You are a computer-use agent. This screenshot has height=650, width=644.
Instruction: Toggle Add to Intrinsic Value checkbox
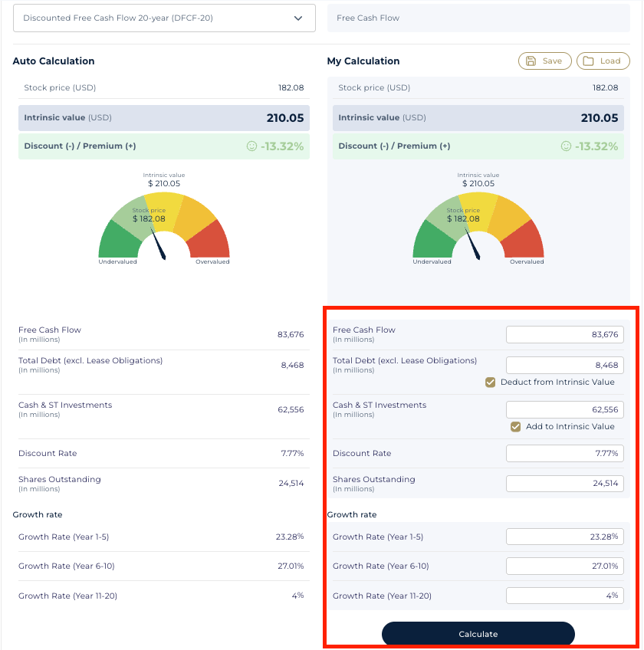pos(516,427)
